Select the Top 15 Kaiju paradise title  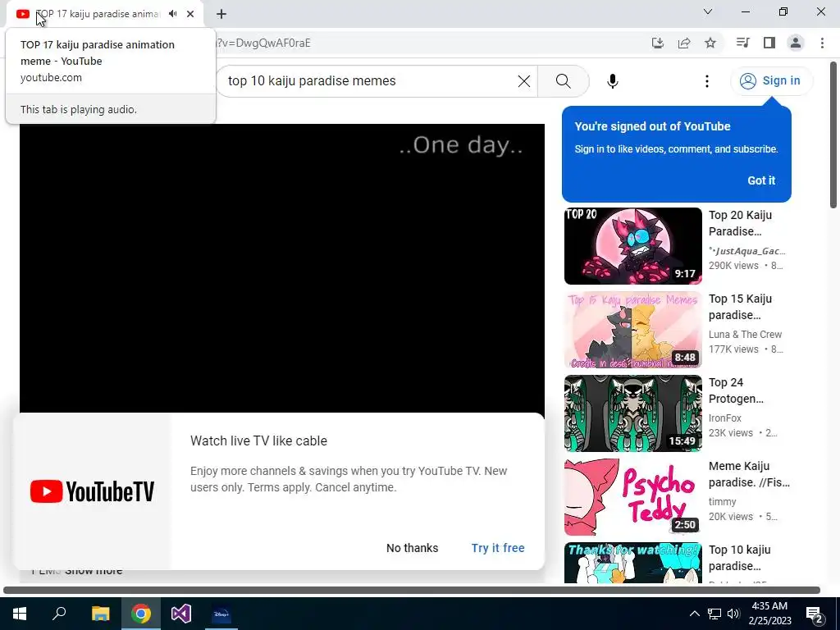[x=741, y=307]
